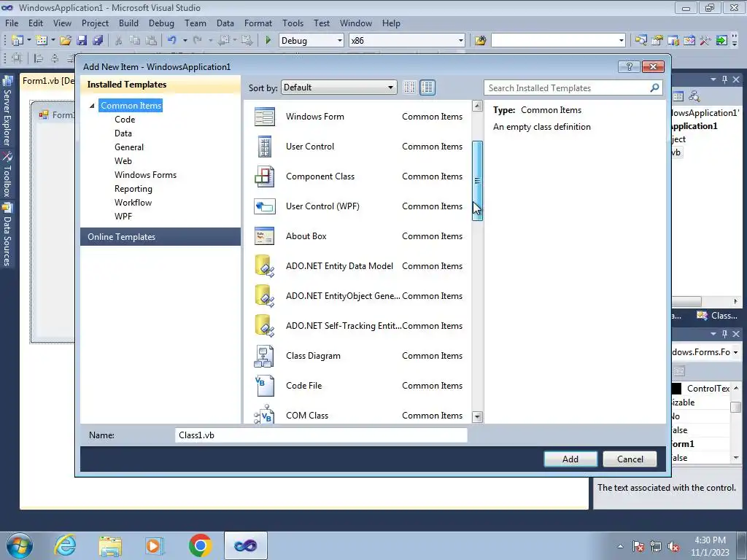Click the dialog Help question-mark button

(x=629, y=66)
